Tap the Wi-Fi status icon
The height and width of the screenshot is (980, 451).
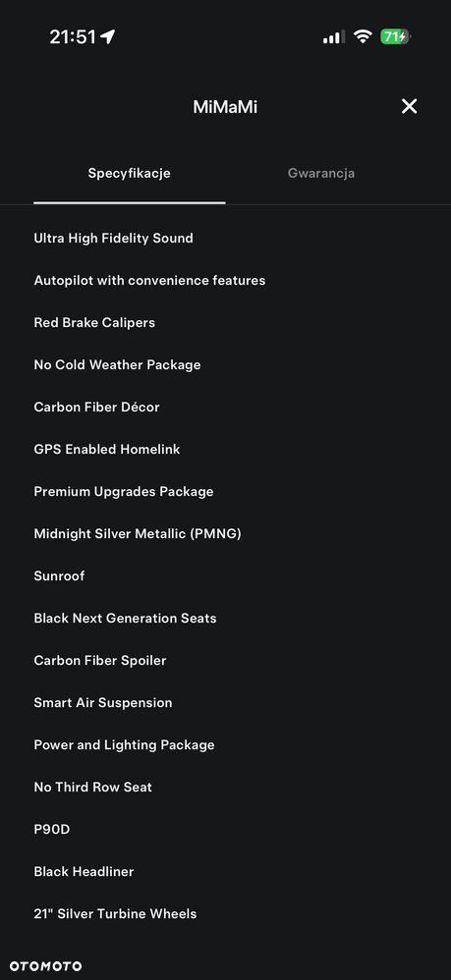pos(363,37)
